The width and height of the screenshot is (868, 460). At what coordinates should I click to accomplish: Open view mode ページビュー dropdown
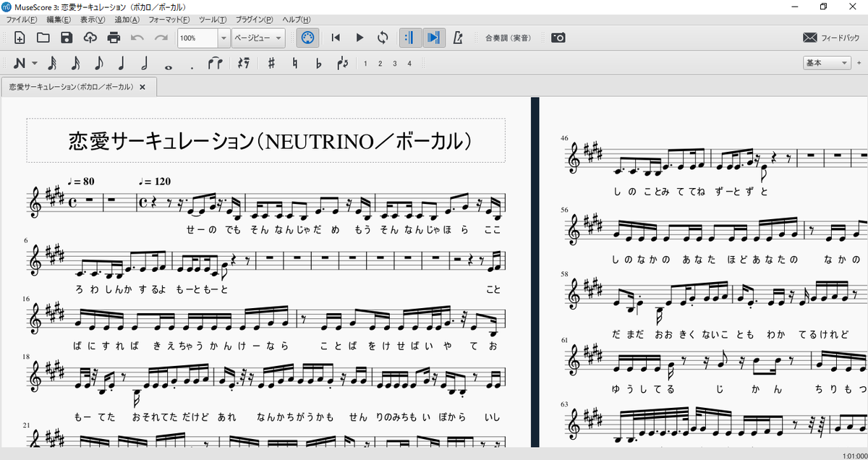tap(258, 38)
